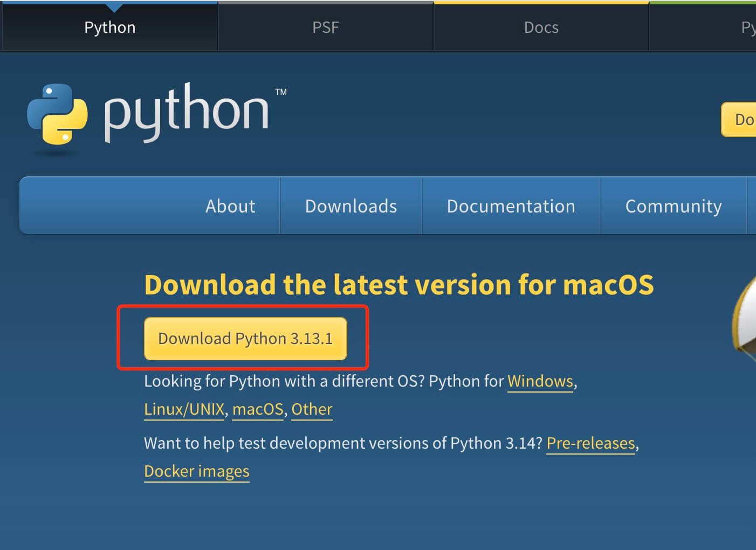Open the Community menu
Viewport: 756px width, 550px height.
(x=673, y=206)
